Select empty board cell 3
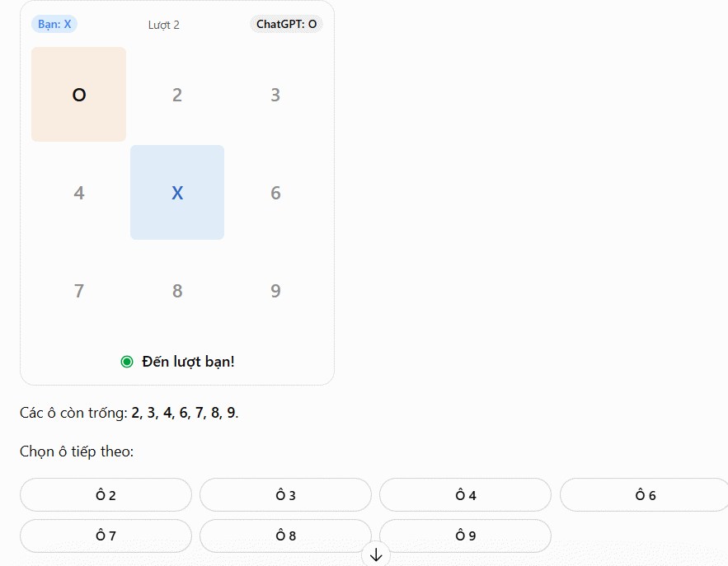Image resolution: width=728 pixels, height=566 pixels. tap(275, 95)
